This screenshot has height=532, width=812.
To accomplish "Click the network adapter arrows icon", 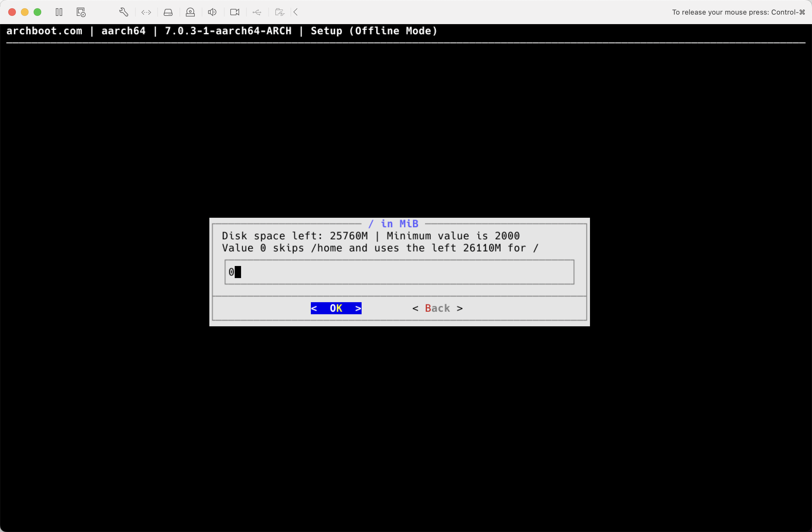I will click(146, 12).
